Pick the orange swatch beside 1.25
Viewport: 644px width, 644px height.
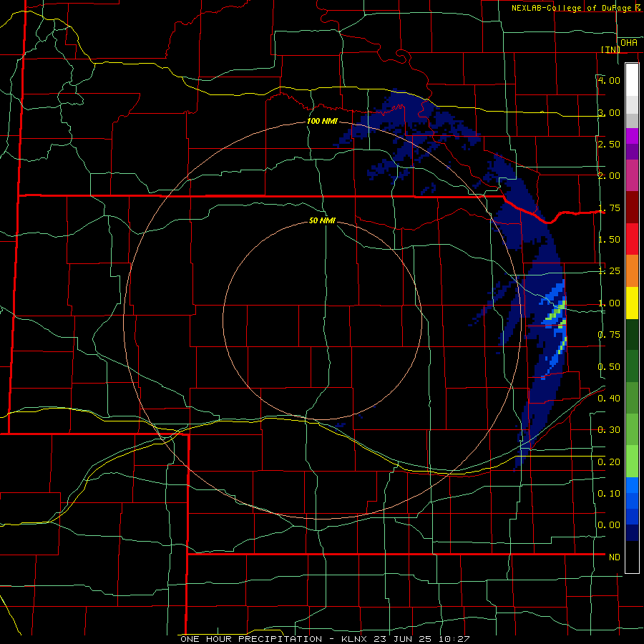point(632,271)
